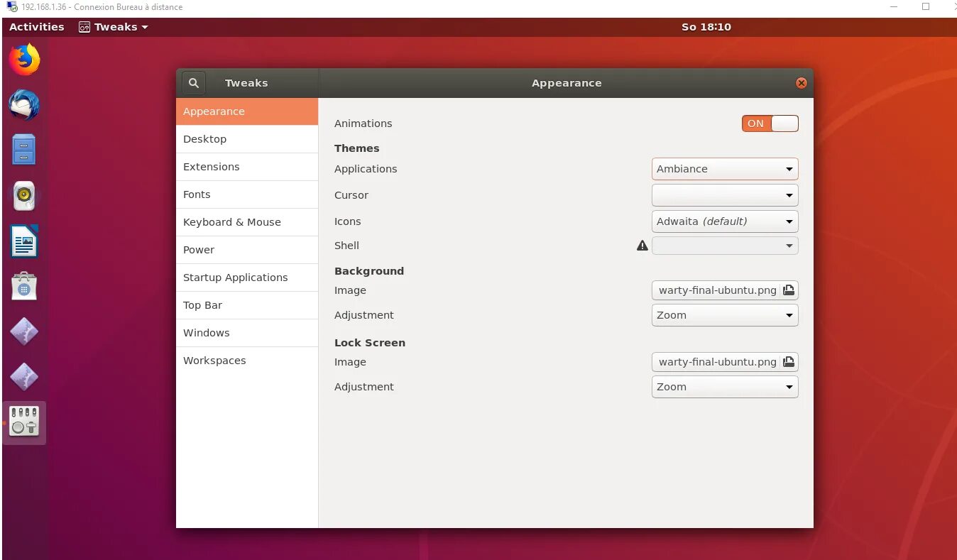Click the upper purple diamond dock icon
The width and height of the screenshot is (957, 560).
[x=24, y=331]
